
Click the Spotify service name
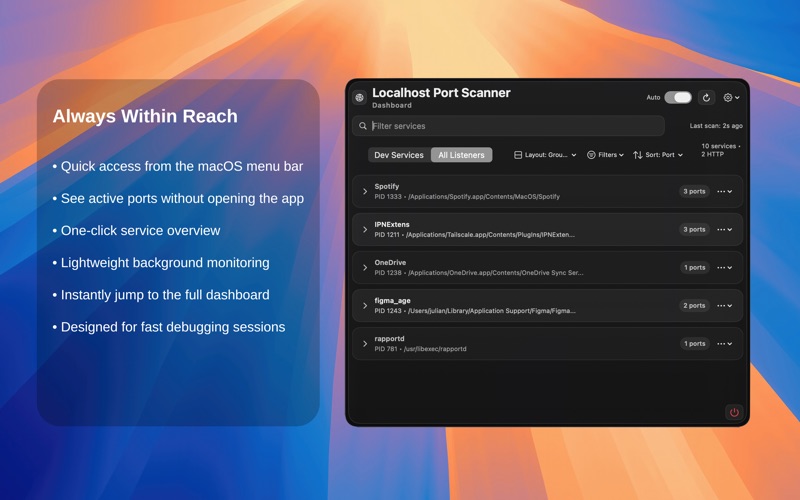(x=387, y=186)
